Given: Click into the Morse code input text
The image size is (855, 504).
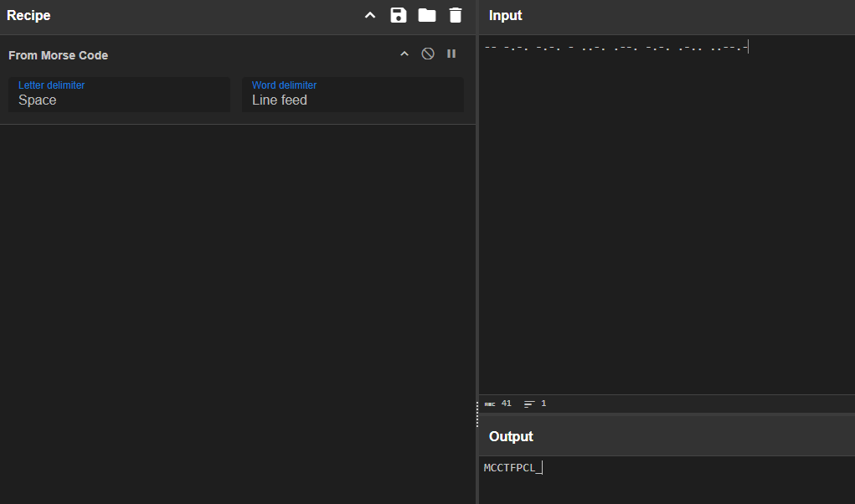Looking at the screenshot, I should pos(615,48).
